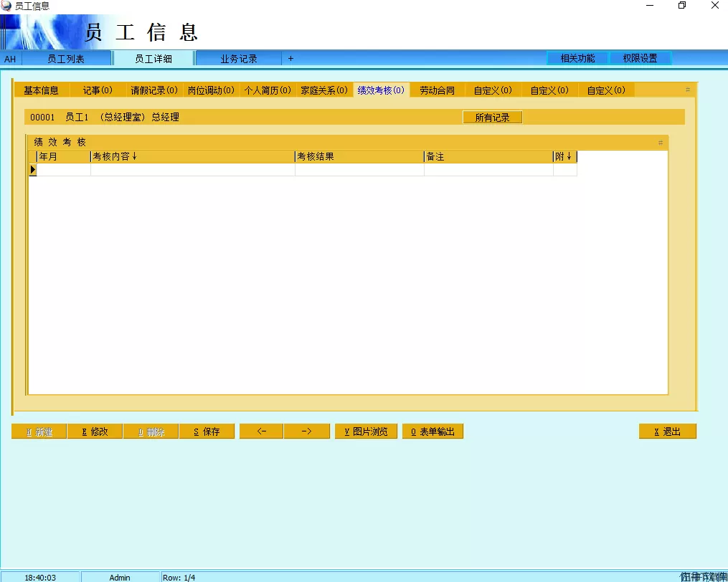Select the 绩效考核(0) sub-tab
This screenshot has width=728, height=582.
(381, 90)
